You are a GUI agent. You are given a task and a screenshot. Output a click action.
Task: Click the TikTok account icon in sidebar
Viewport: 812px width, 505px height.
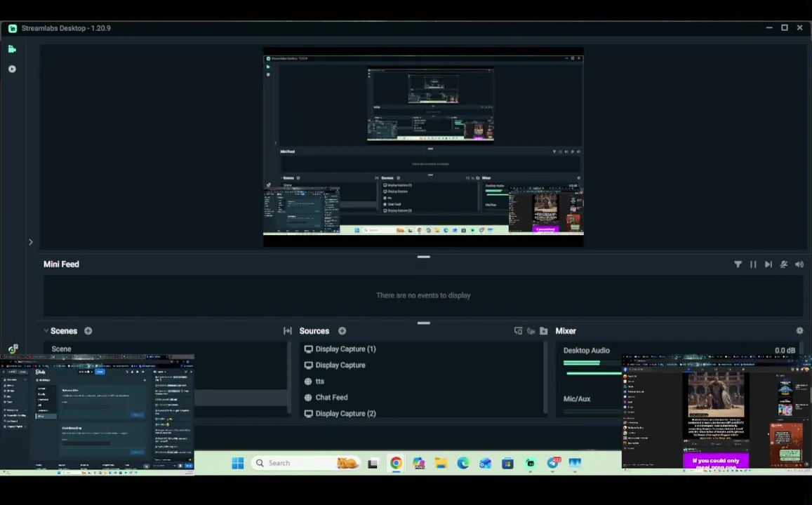pyautogui.click(x=13, y=349)
